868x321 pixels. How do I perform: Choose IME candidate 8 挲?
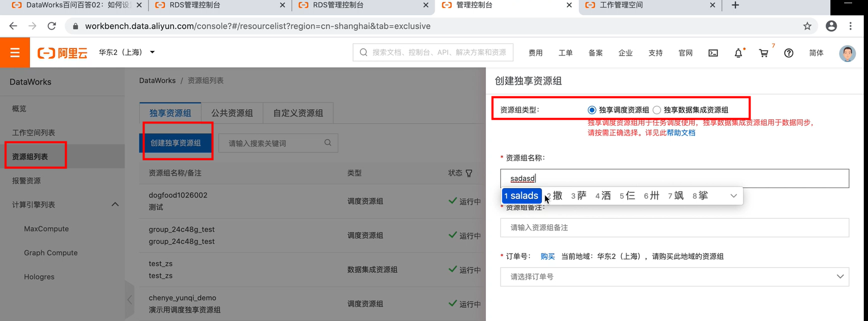(700, 196)
